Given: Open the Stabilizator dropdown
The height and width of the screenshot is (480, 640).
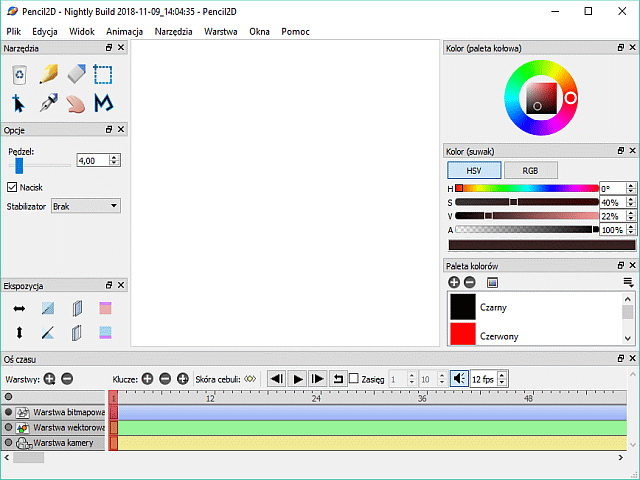Looking at the screenshot, I should [x=86, y=206].
